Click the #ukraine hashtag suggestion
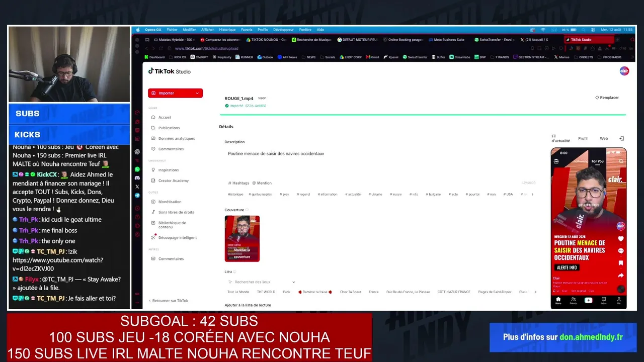 pyautogui.click(x=375, y=194)
